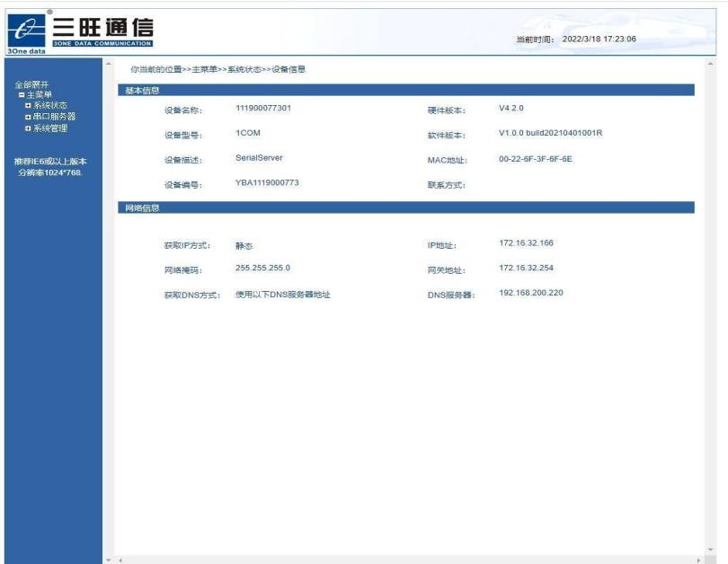Click the current time display 当前时间
The height and width of the screenshot is (564, 728).
coord(575,40)
